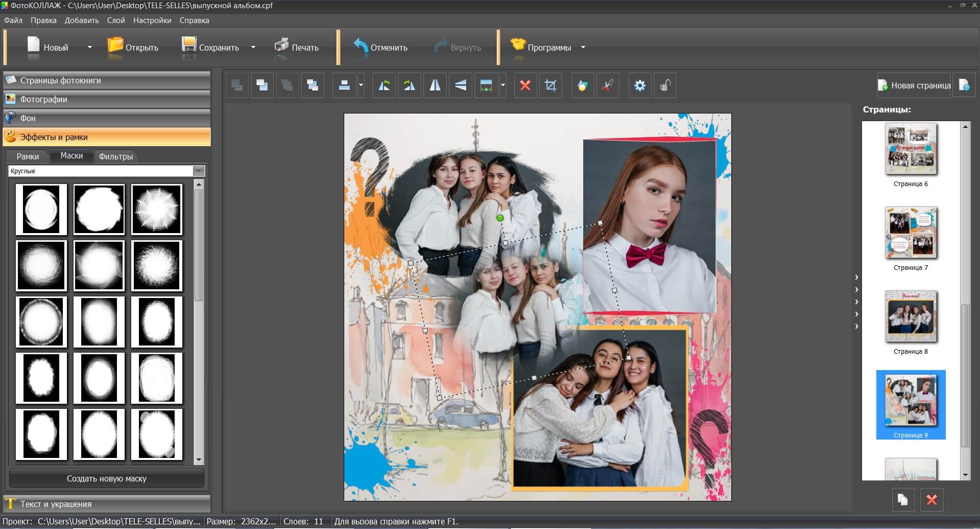Rotate the selection left

click(x=384, y=85)
